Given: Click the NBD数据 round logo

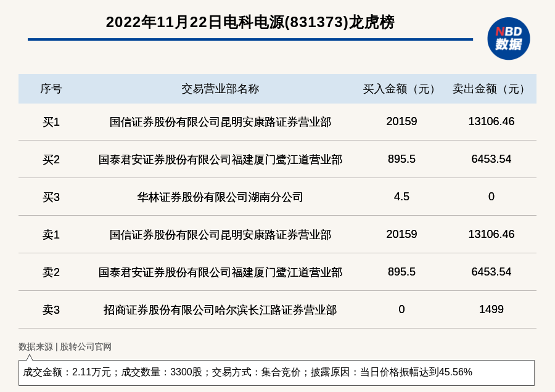Looking at the screenshot, I should (508, 39).
